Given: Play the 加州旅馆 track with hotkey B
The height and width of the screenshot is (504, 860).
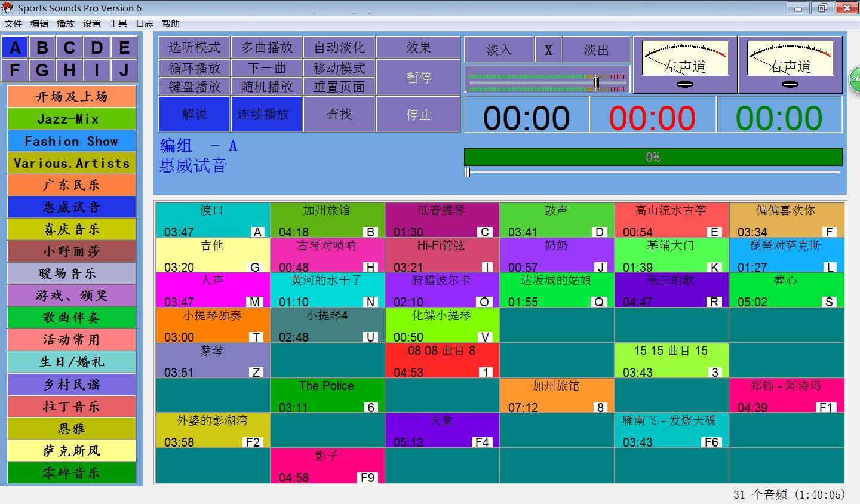Looking at the screenshot, I should [x=327, y=220].
